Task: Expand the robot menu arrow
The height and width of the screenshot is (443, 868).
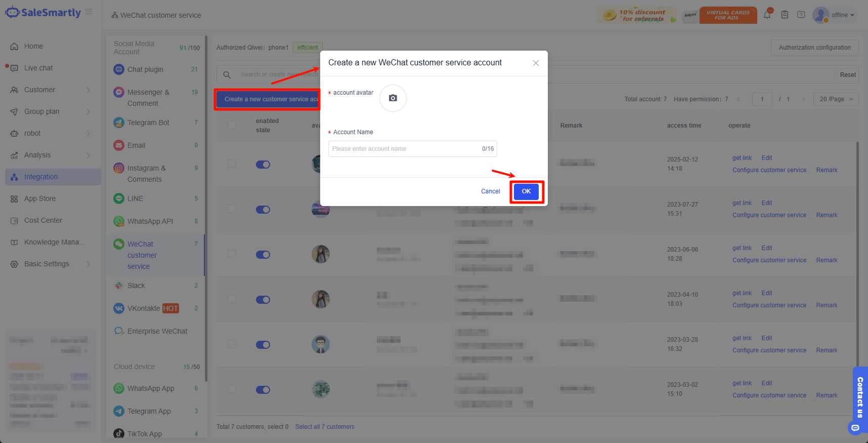Action: click(89, 133)
